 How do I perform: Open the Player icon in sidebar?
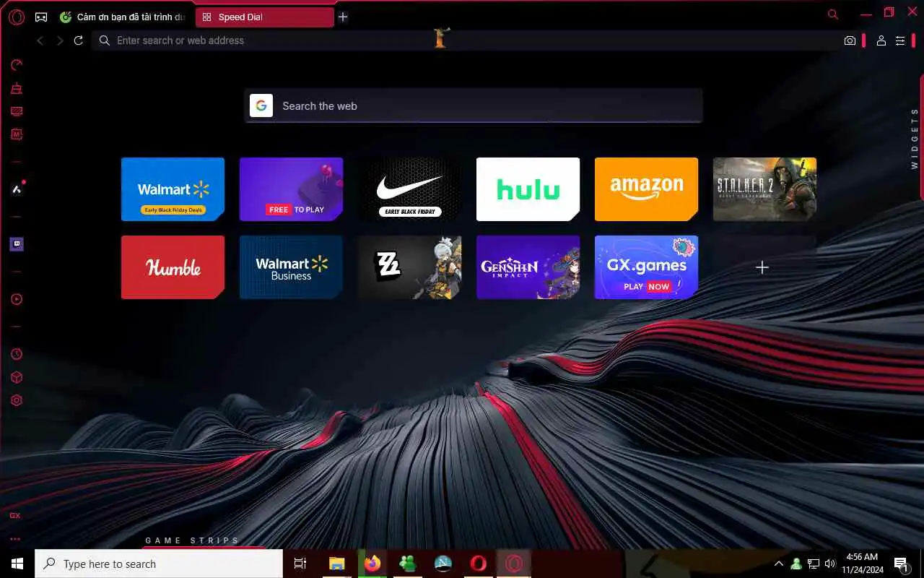coord(17,299)
